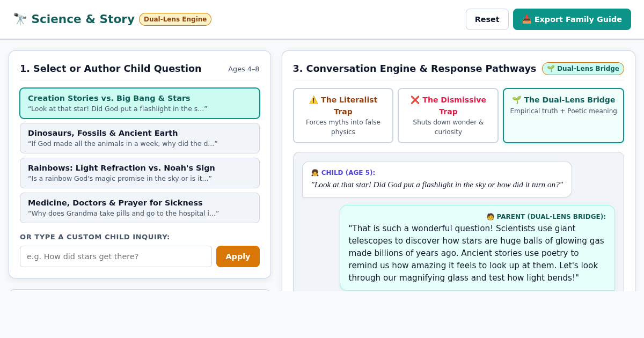Select Creation Stories vs. Big Bang & Stars
644x338 pixels.
pos(140,103)
